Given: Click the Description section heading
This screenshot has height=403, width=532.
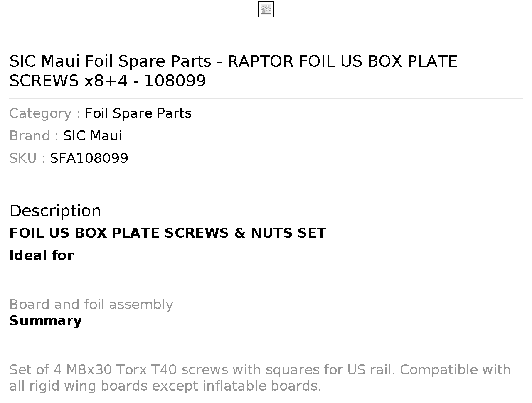Looking at the screenshot, I should click(x=55, y=211).
